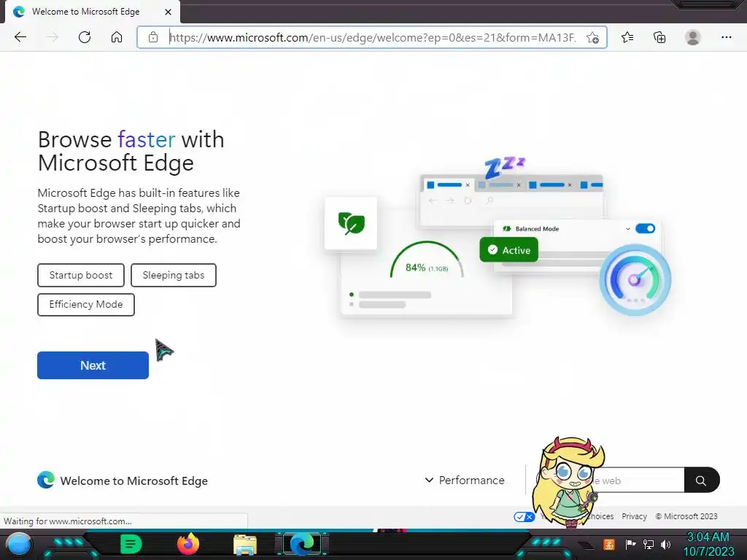
Task: Click the black search magnifier button
Action: click(701, 480)
